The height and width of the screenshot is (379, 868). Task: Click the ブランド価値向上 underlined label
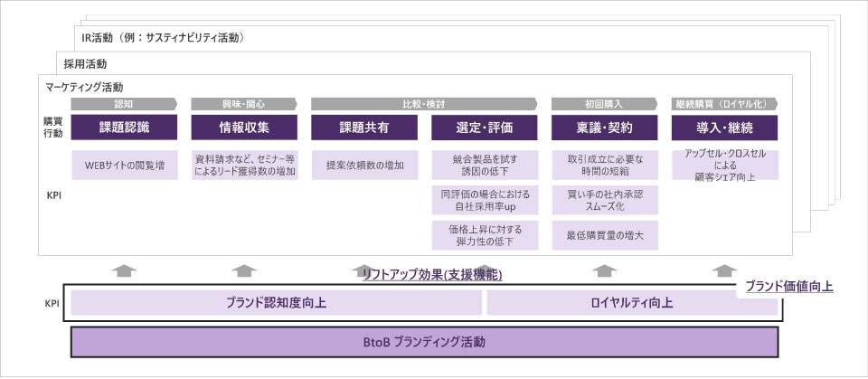pos(789,287)
